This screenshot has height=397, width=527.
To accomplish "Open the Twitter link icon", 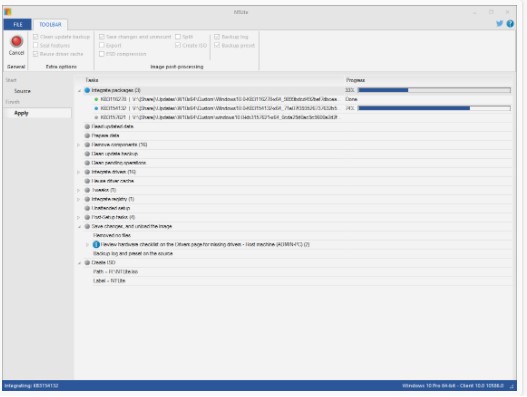I will tap(499, 24).
